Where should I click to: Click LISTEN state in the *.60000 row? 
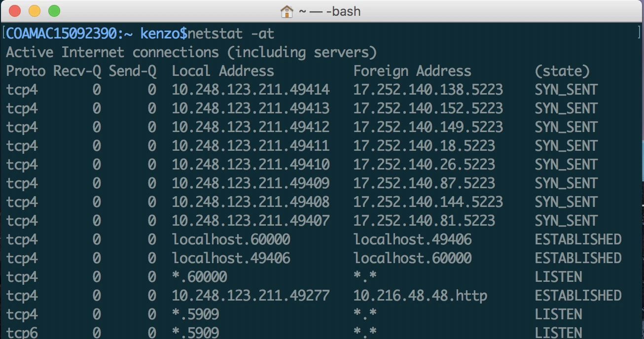coord(558,277)
